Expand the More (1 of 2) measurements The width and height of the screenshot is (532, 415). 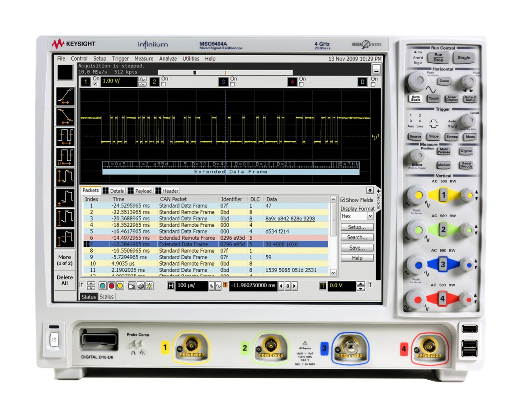65,260
